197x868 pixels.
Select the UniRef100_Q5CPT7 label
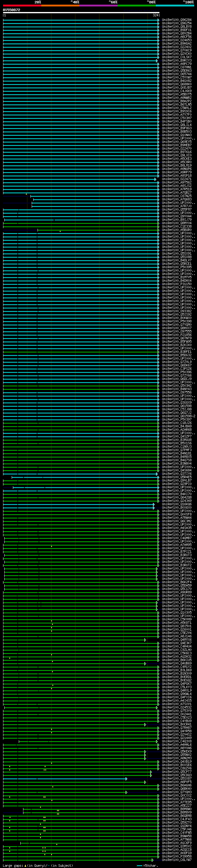point(177,772)
